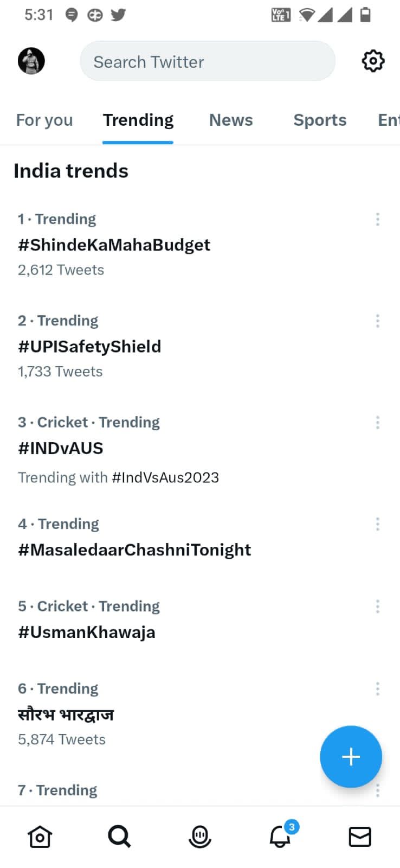Switch to the News tab
This screenshot has width=400, height=868.
pyautogui.click(x=231, y=120)
